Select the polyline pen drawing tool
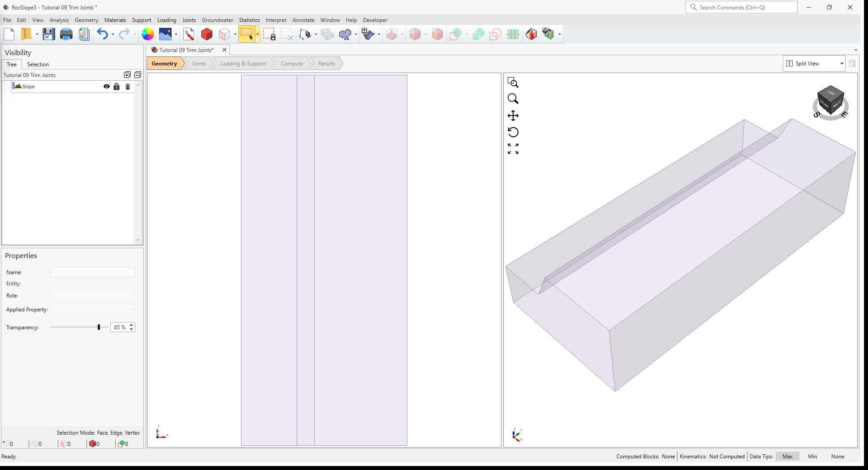The width and height of the screenshot is (868, 470). click(x=305, y=34)
